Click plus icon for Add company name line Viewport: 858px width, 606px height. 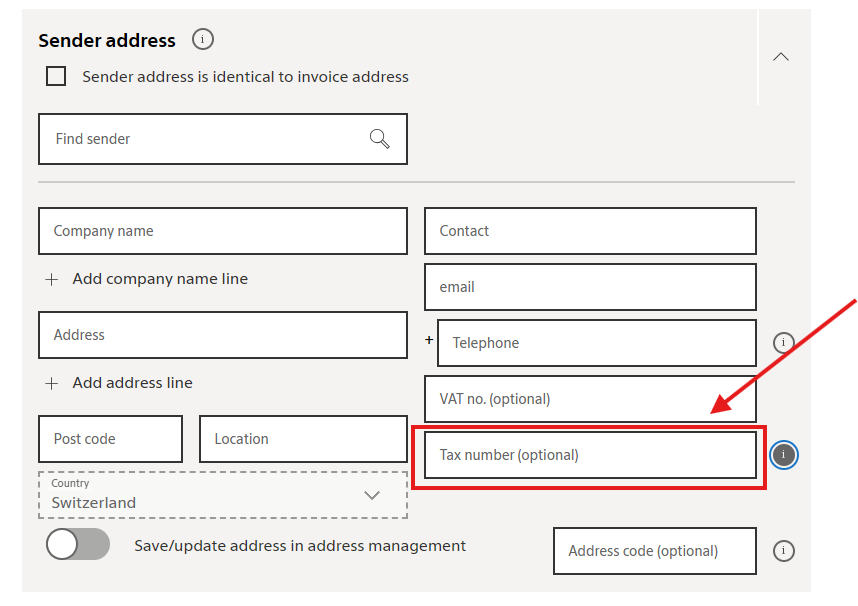click(52, 279)
